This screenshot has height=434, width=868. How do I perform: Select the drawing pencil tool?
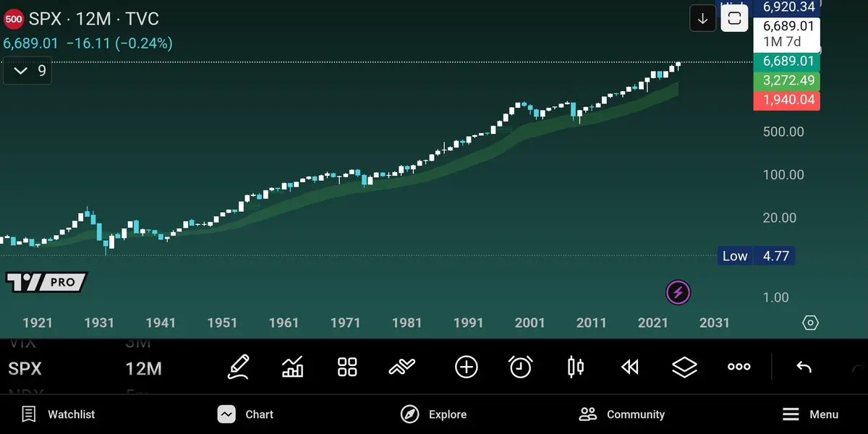(238, 367)
